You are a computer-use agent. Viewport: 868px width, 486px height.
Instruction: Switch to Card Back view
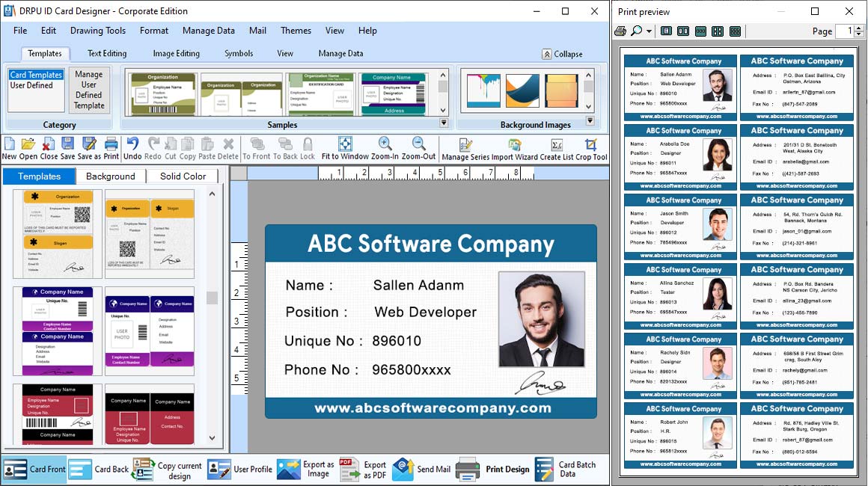100,469
